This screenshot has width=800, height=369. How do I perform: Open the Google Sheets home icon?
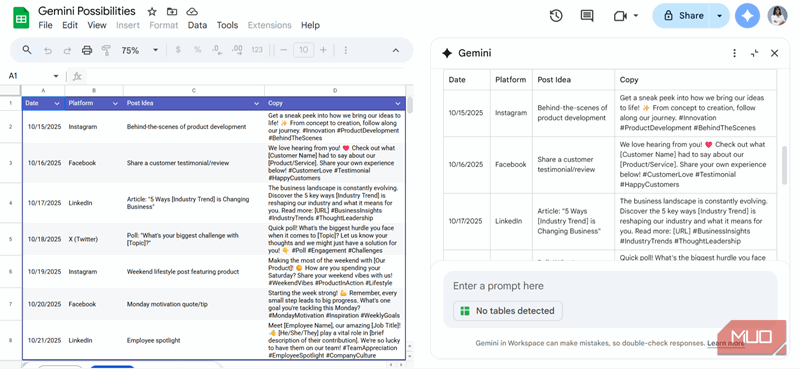[21, 18]
